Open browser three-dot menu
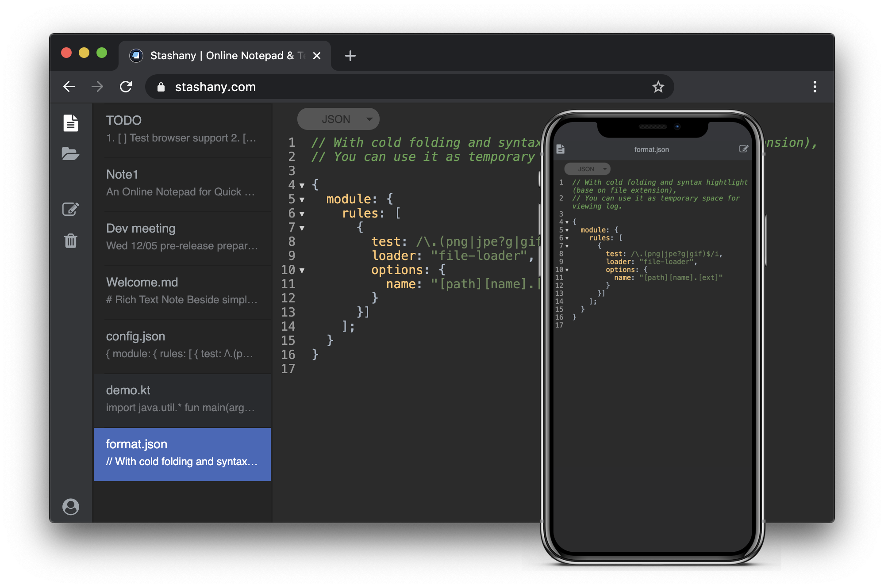884x588 pixels. point(815,87)
